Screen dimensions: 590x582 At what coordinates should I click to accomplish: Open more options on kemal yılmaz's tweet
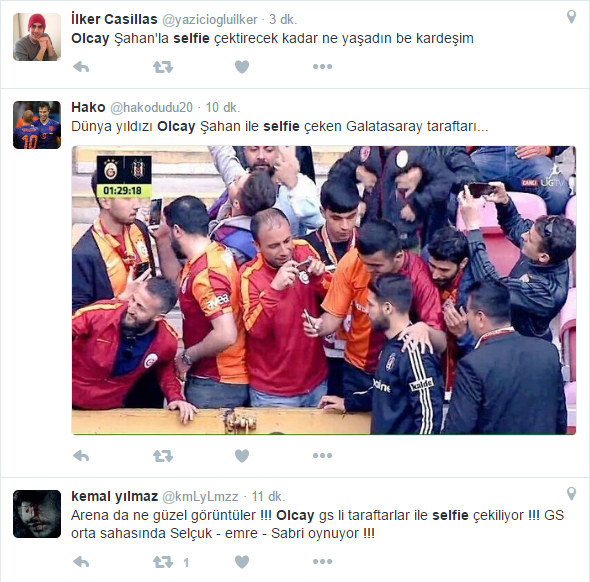click(x=322, y=562)
